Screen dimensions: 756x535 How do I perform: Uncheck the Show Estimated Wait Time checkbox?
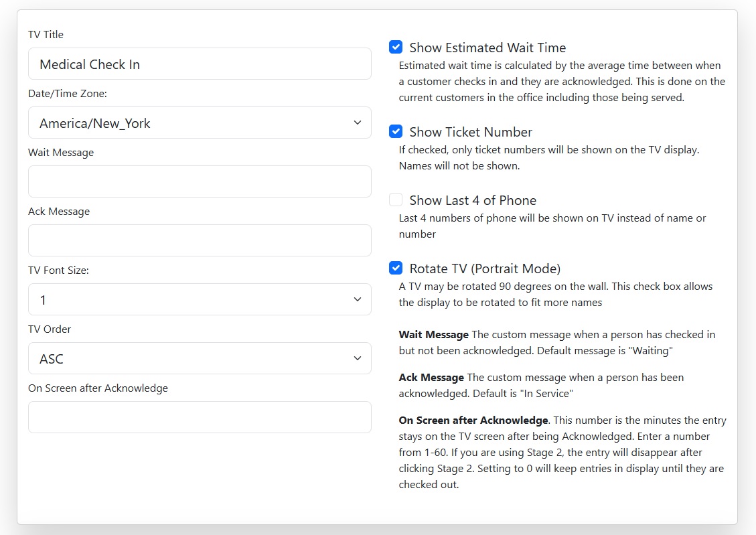[x=396, y=48]
